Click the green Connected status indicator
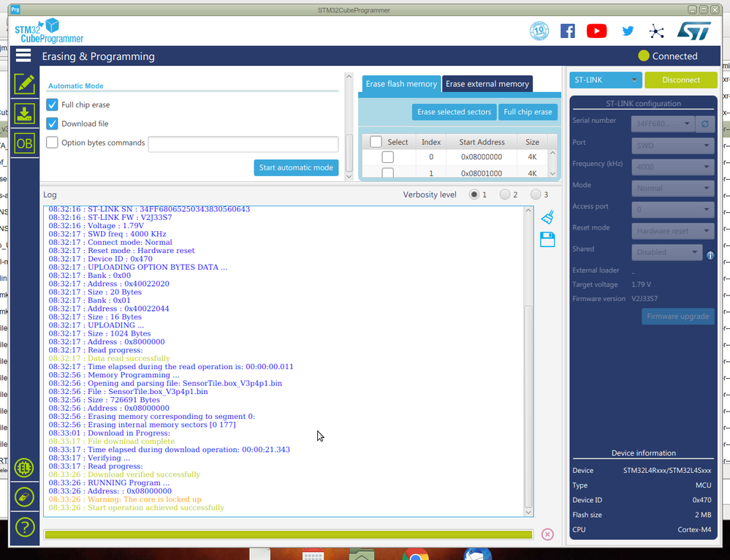Viewport: 730px width, 560px height. tap(644, 56)
